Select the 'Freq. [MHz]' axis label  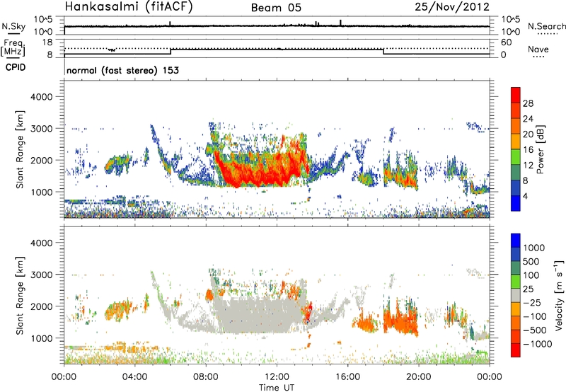[13, 47]
